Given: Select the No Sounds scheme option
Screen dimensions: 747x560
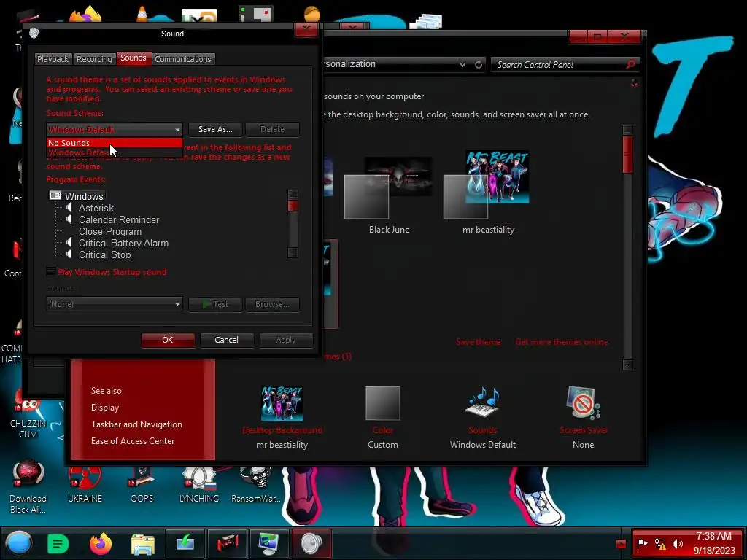Looking at the screenshot, I should 115,143.
